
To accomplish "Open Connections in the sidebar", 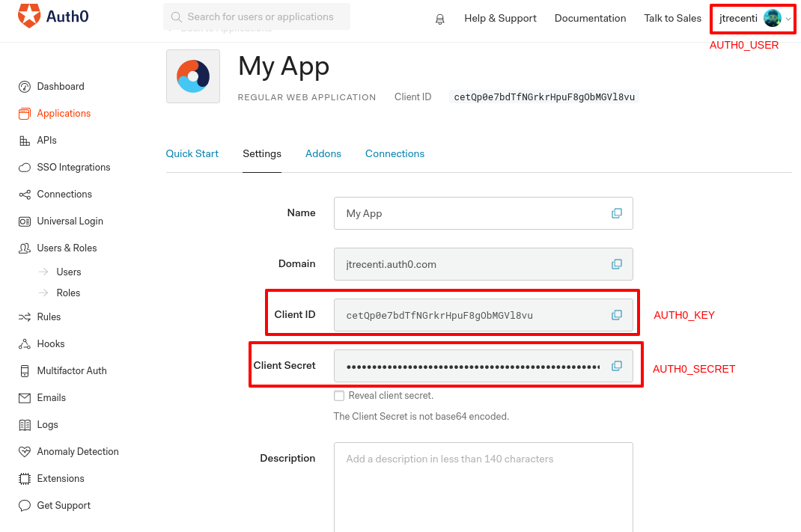I will pyautogui.click(x=64, y=194).
